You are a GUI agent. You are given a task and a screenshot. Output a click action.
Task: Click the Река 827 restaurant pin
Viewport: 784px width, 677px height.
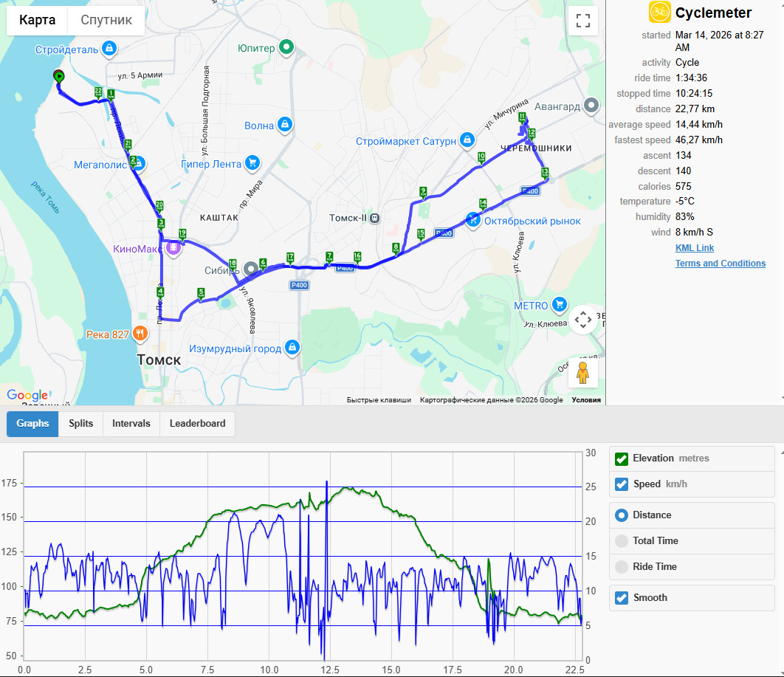pyautogui.click(x=140, y=334)
